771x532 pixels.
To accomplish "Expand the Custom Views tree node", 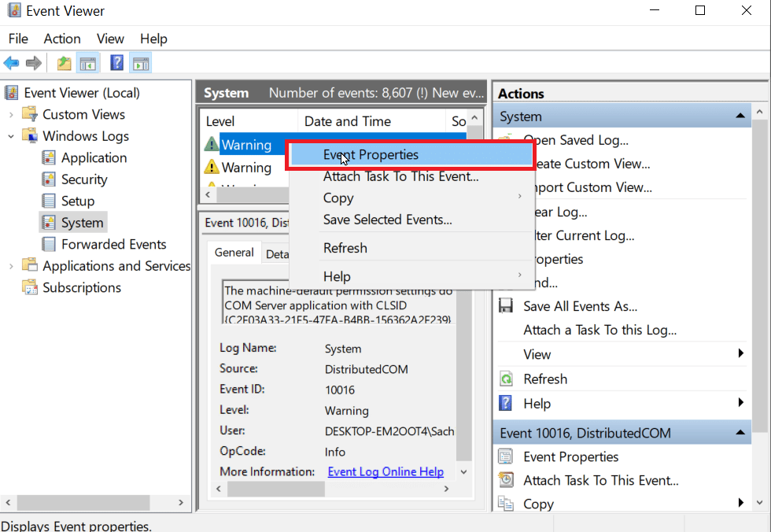I will (11, 115).
